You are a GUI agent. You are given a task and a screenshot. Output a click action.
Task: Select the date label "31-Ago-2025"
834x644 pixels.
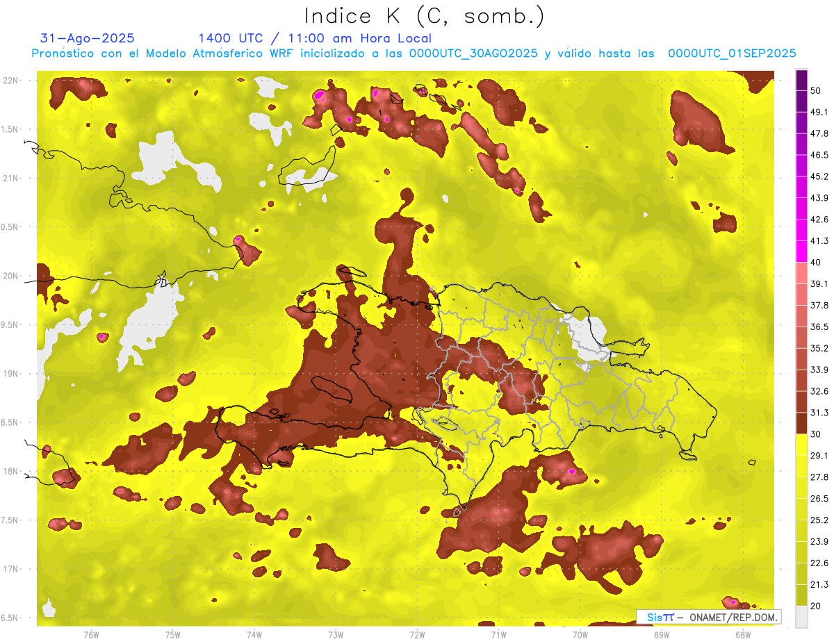[x=88, y=38]
